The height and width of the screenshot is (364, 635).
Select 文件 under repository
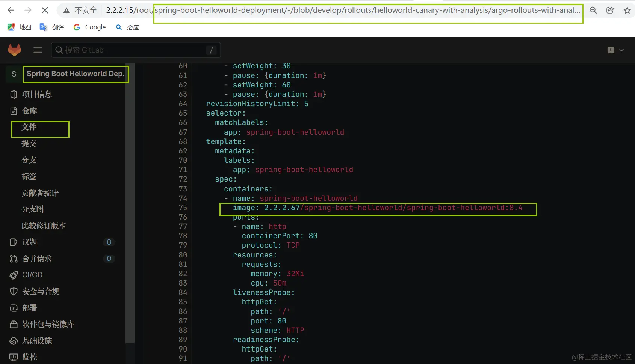pyautogui.click(x=29, y=127)
